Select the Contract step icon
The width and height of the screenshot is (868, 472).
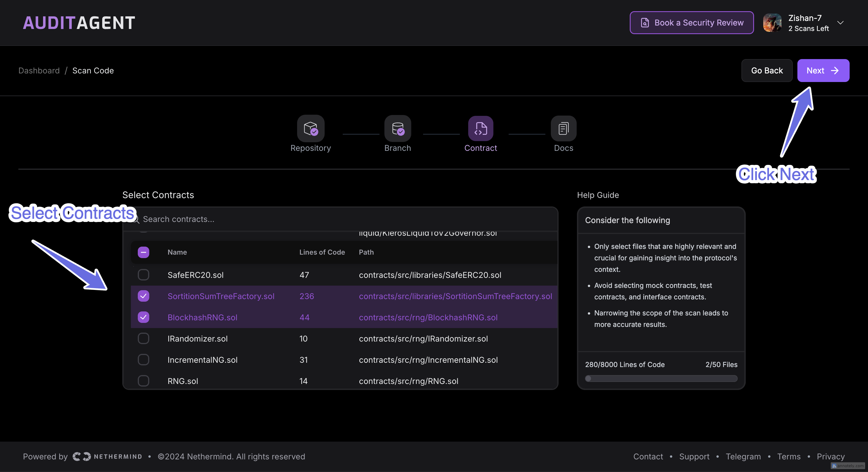(480, 128)
